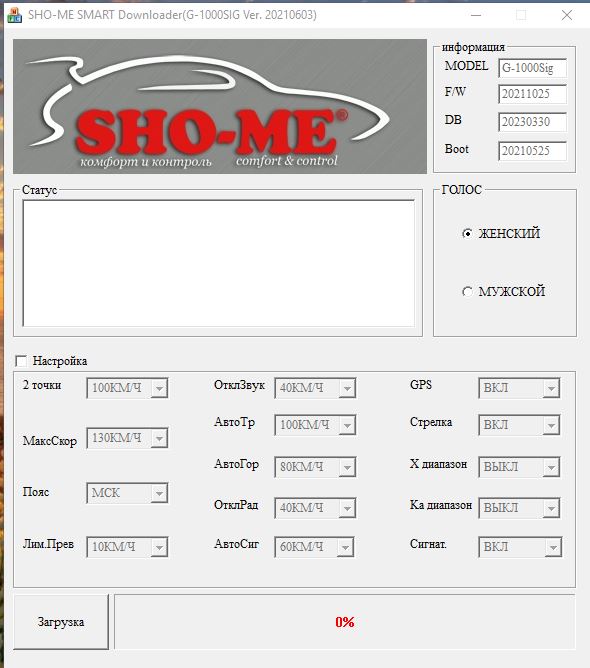This screenshot has height=668, width=590.
Task: Open the 2 точки speed dropdown
Action: pos(127,388)
